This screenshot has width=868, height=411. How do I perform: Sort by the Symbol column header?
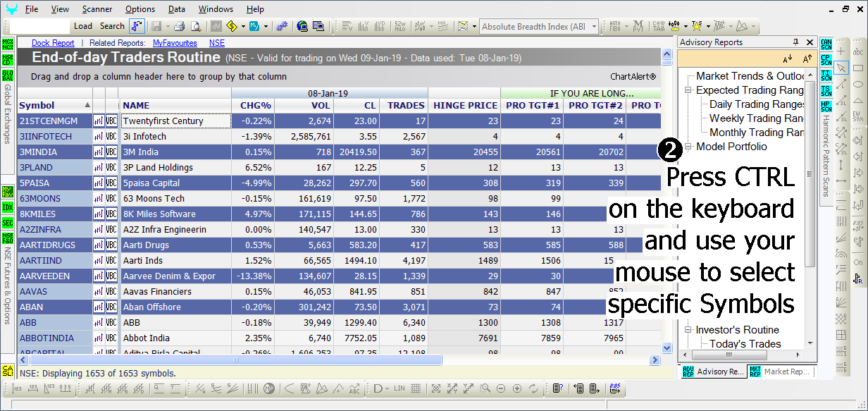(55, 106)
